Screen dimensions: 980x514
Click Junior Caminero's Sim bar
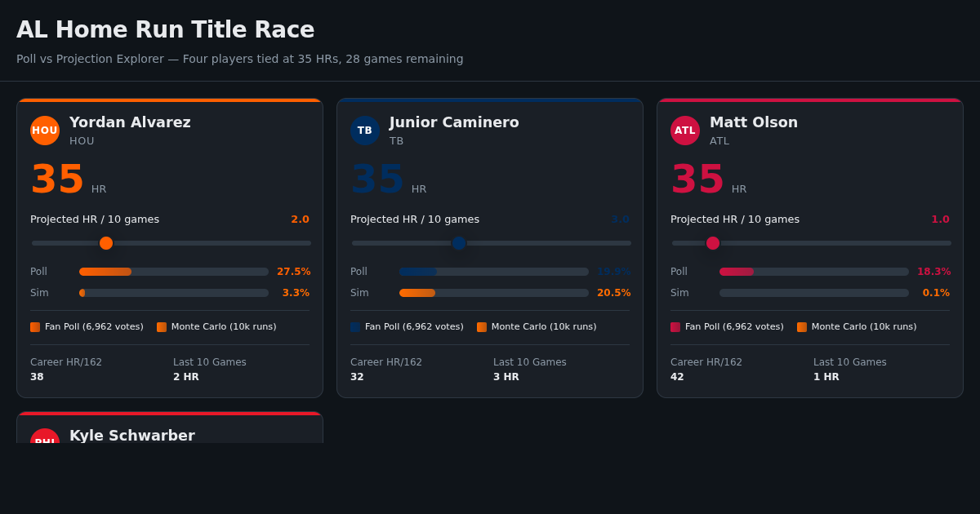pos(494,293)
